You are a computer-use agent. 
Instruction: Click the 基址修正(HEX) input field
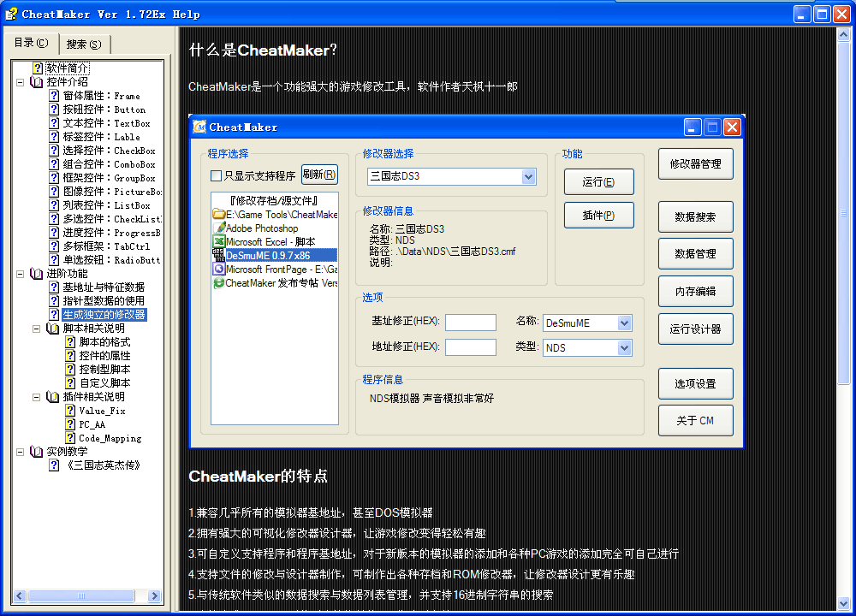(x=471, y=323)
